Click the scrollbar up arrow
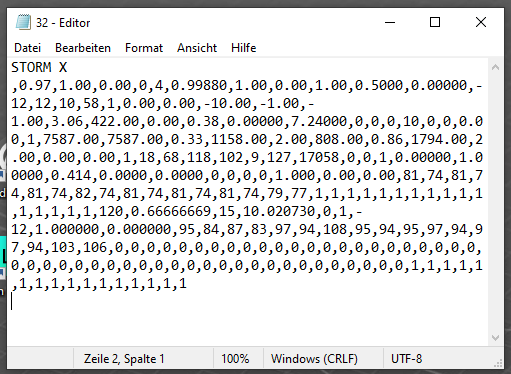This screenshot has width=511, height=374. [495, 67]
